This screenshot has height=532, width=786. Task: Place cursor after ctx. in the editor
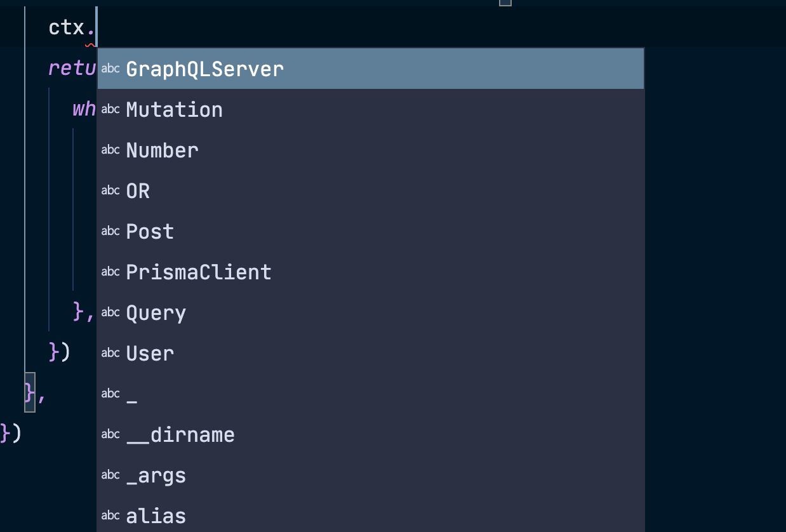97,27
